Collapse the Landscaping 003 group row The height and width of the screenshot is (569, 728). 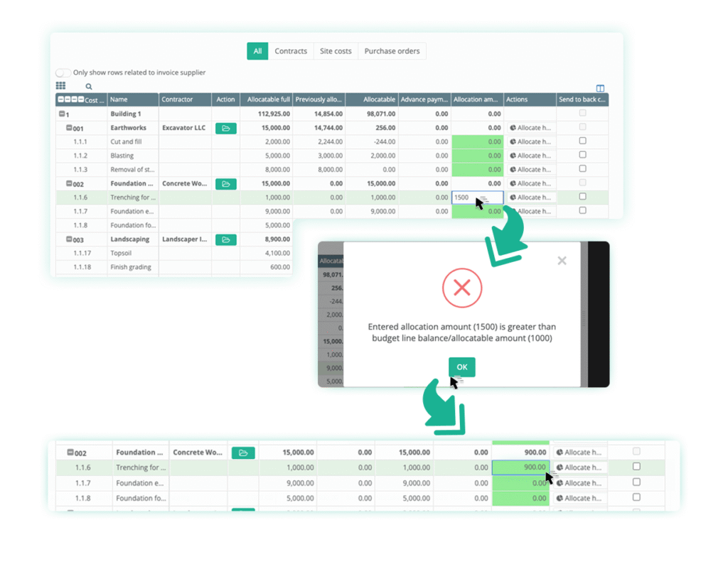(x=68, y=239)
